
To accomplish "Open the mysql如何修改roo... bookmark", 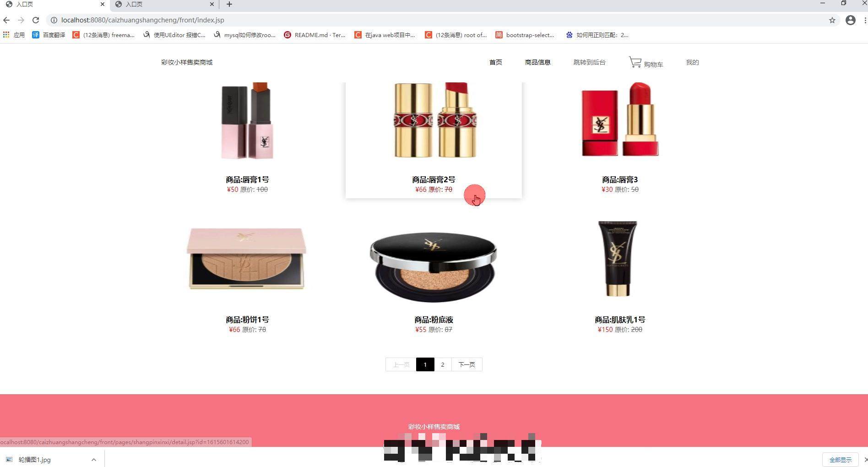I will (244, 35).
